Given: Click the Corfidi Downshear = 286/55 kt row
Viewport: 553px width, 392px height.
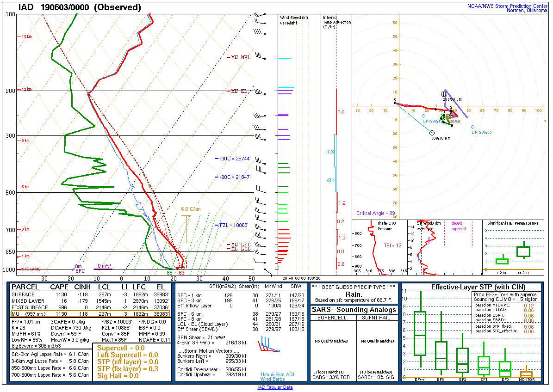Looking at the screenshot, I should tap(211, 369).
